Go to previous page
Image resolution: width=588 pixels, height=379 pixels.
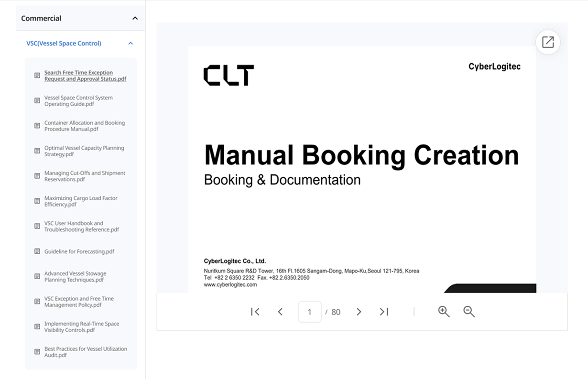coord(280,312)
